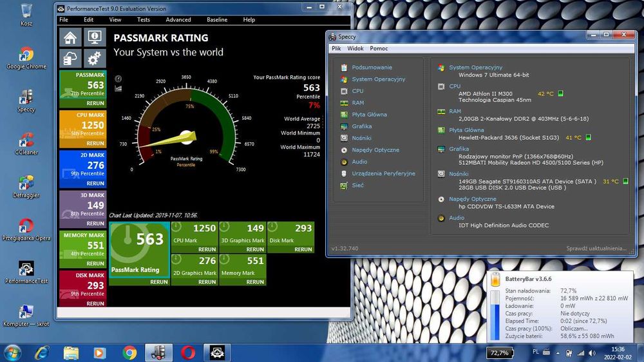644x362 pixels.
Task: Select Audio in Speccy sidebar
Action: [x=359, y=162]
